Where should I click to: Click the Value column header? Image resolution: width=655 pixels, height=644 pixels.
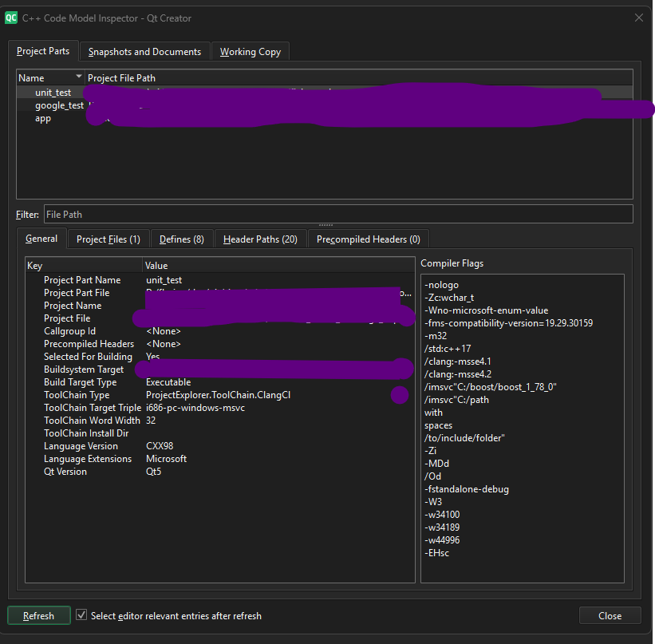click(278, 266)
